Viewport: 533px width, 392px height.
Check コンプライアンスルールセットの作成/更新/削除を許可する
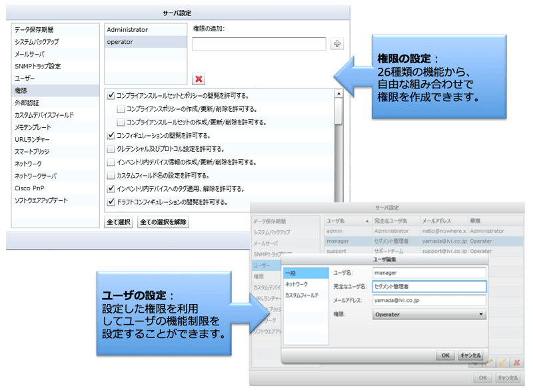(121, 122)
